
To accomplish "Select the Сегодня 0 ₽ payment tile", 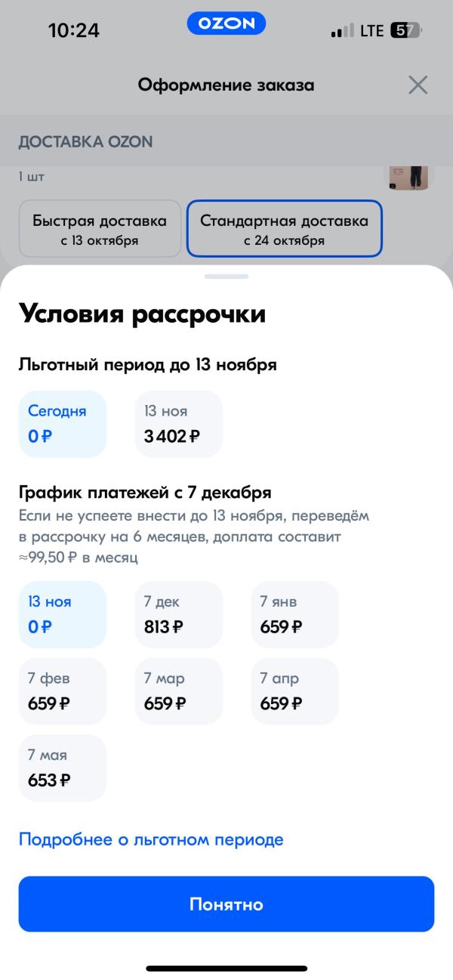I will [63, 424].
